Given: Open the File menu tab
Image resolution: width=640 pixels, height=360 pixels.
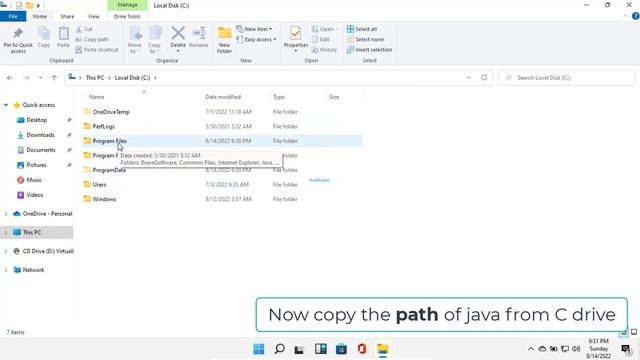Looking at the screenshot, I should point(13,16).
